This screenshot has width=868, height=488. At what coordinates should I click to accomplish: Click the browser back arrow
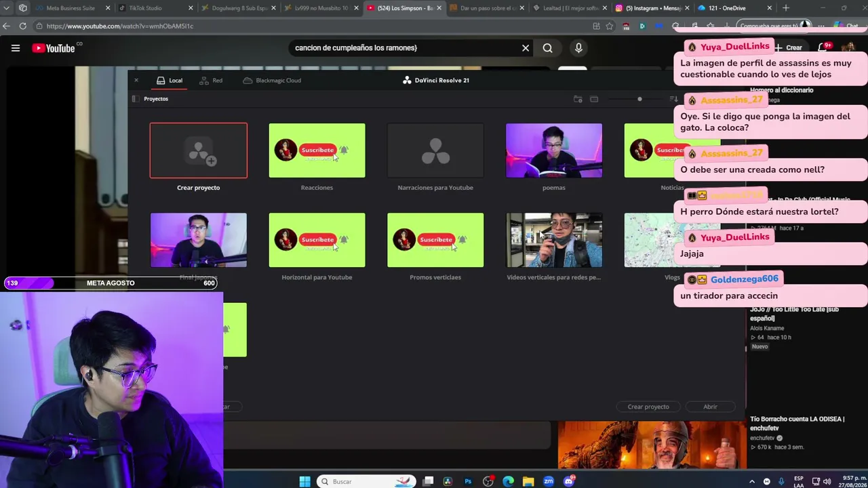pyautogui.click(x=7, y=26)
